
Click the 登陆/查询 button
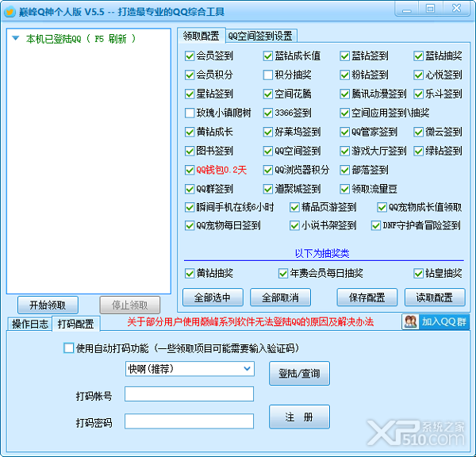pyautogui.click(x=299, y=373)
